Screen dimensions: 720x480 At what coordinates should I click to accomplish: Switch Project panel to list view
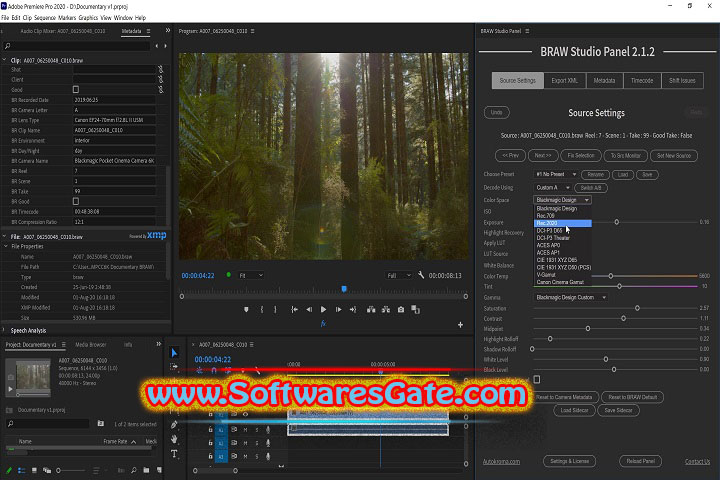21,470
